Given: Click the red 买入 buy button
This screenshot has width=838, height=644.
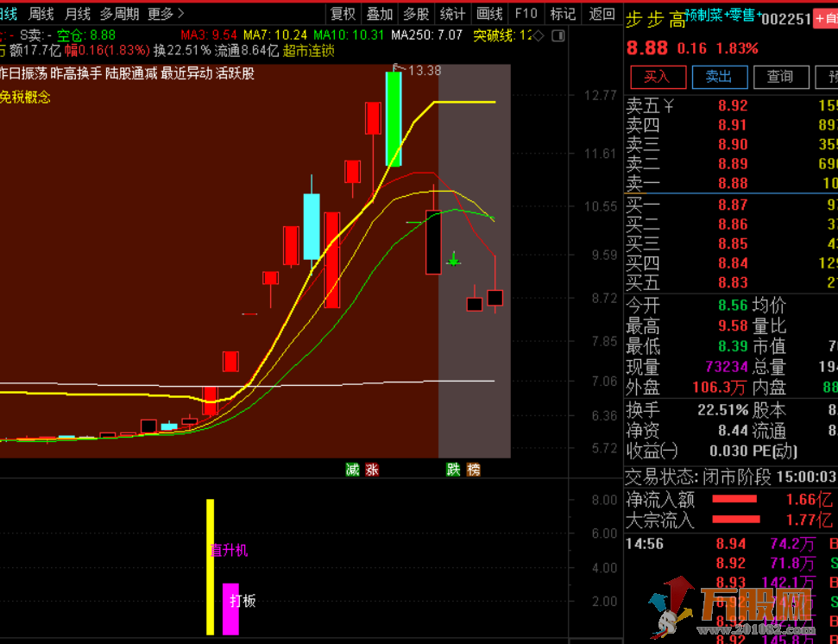Looking at the screenshot, I should pos(658,77).
